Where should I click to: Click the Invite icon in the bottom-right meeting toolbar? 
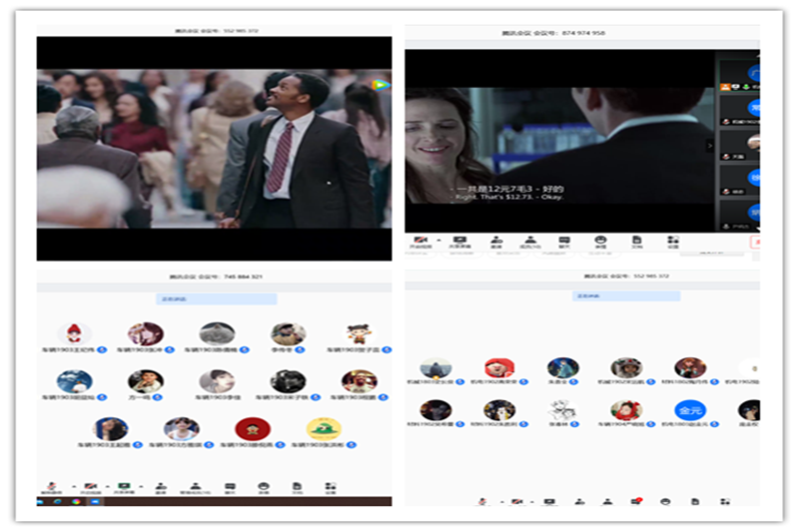[x=579, y=502]
